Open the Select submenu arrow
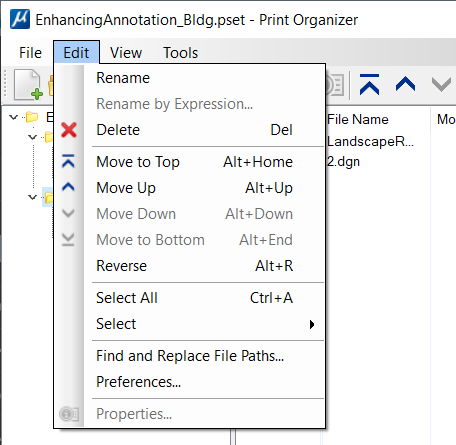456x445 pixels. (x=312, y=324)
